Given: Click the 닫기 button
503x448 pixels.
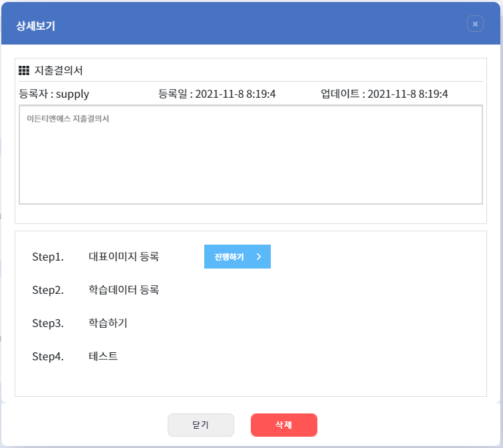Looking at the screenshot, I should click(x=201, y=425).
